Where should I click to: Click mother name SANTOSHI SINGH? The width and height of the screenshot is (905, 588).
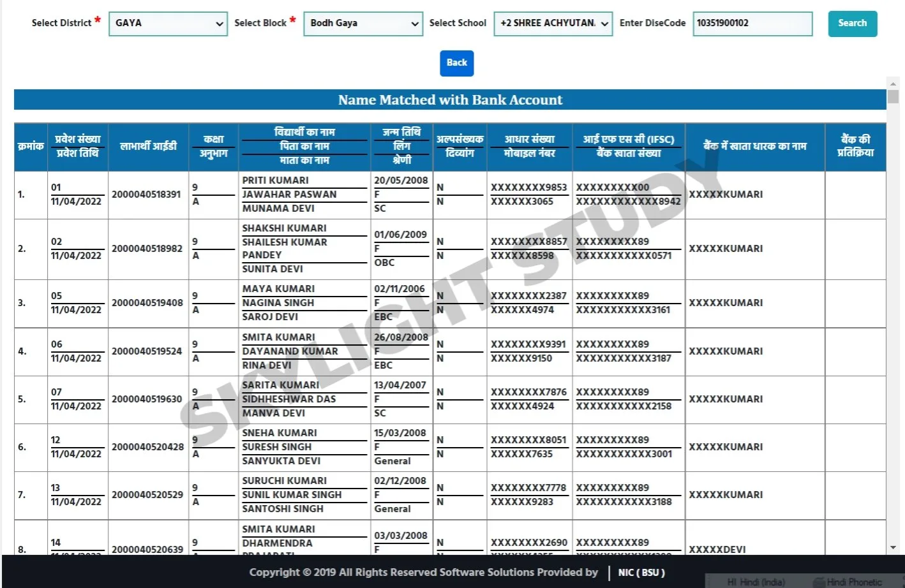[283, 509]
